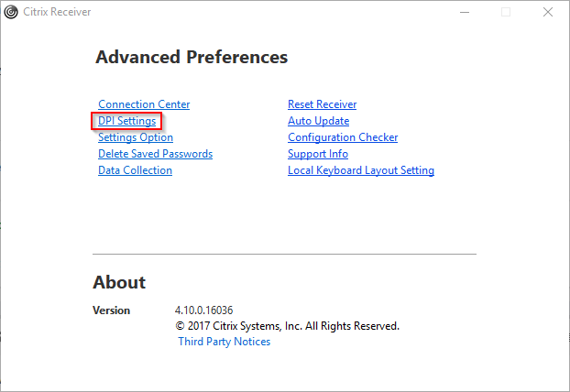Open the Settings Option link
Image resolution: width=570 pixels, height=392 pixels.
pos(136,137)
